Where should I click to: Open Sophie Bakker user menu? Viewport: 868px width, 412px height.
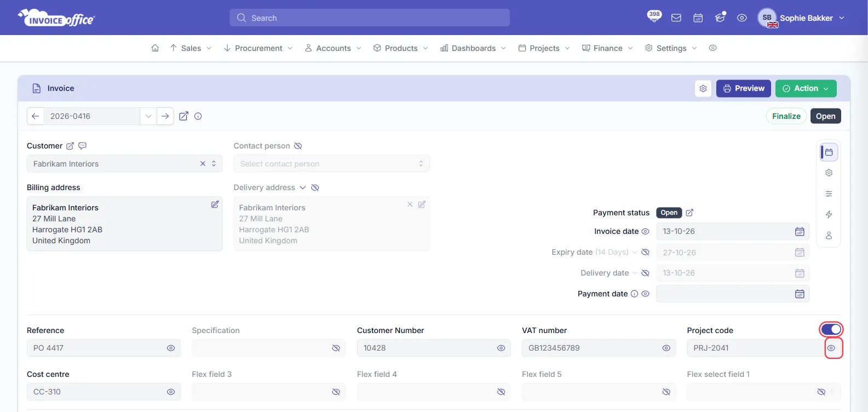coord(802,18)
